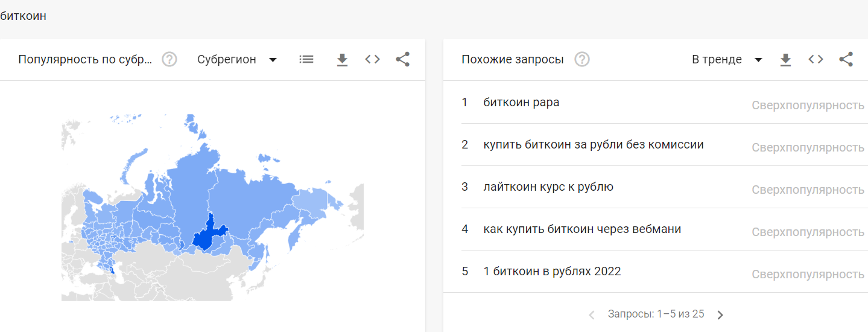Click help icon next to Популярность по субрегионам
The image size is (868, 332).
(169, 59)
